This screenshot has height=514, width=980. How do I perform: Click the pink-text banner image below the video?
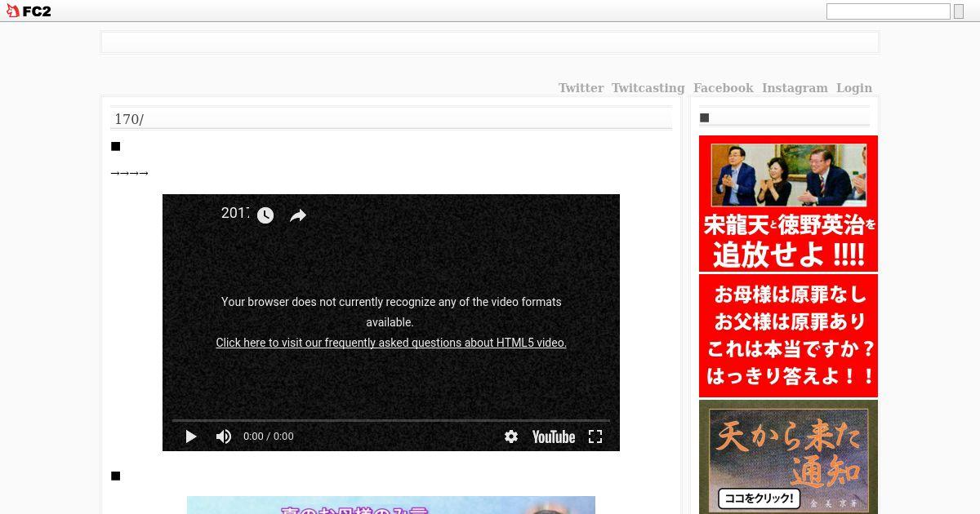391,505
